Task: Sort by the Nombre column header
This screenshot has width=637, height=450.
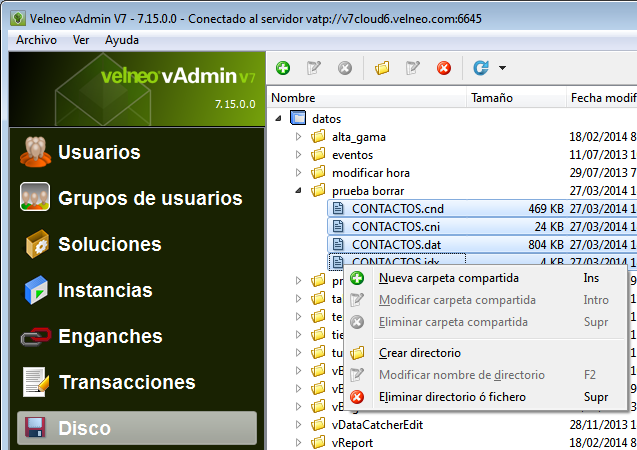Action: [x=366, y=97]
